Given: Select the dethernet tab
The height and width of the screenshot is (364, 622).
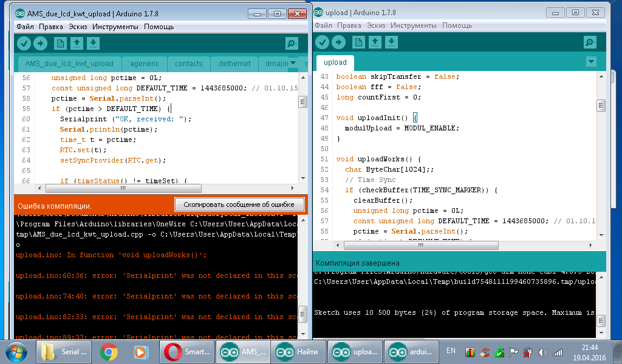Looking at the screenshot, I should tap(234, 64).
